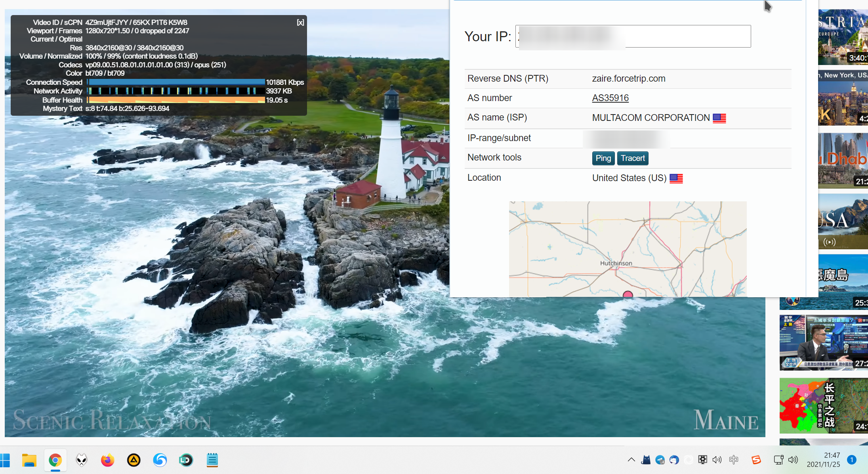Screen dimensions: 868x474
Task: Open the Dhabi video thumbnail
Action: tap(843, 161)
